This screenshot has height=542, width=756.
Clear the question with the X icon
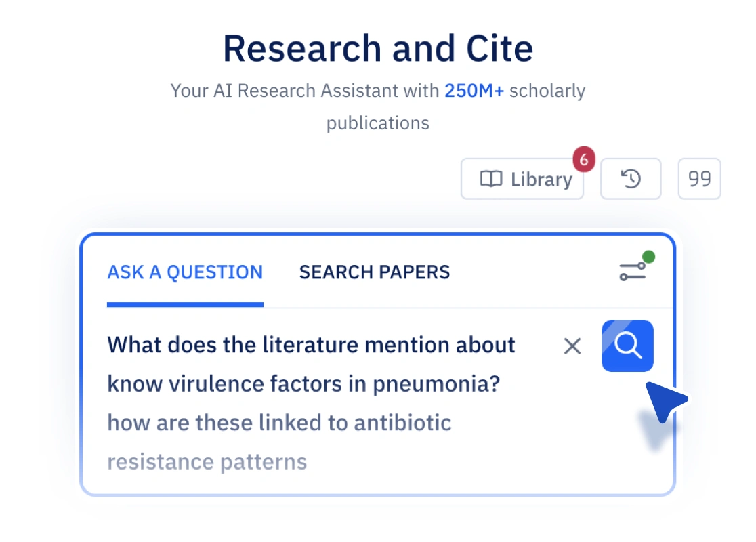pos(572,346)
